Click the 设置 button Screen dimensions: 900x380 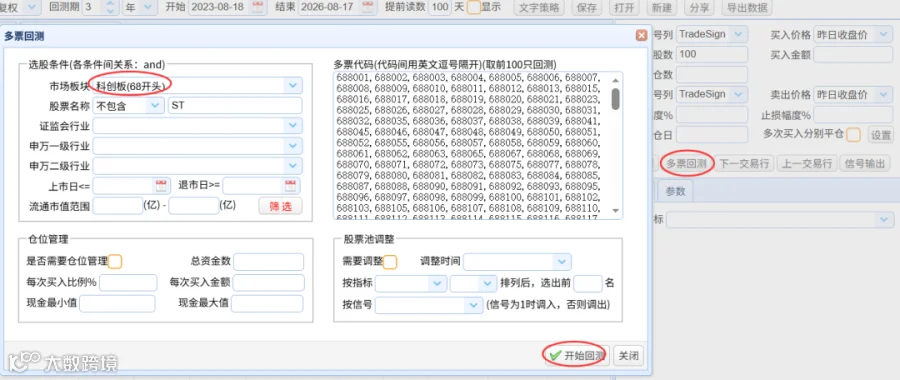coord(881,135)
